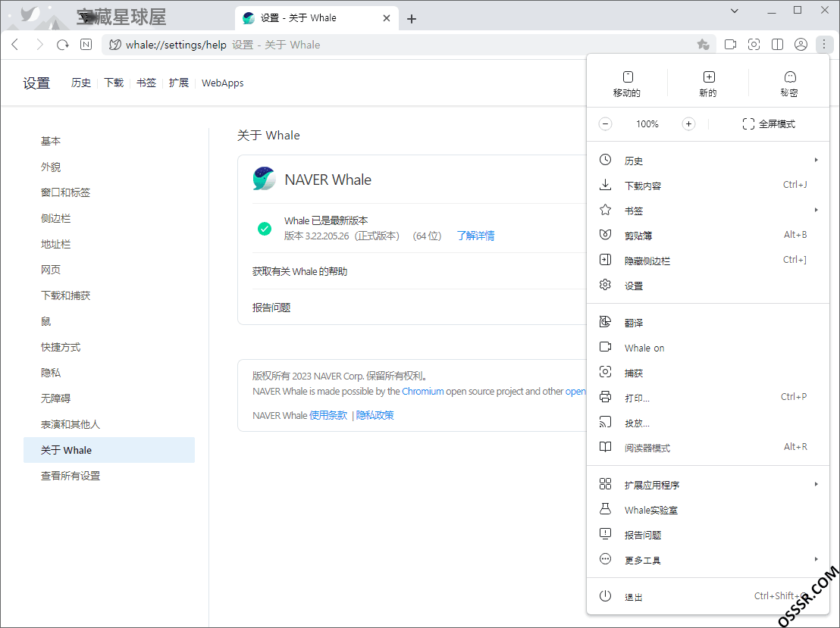This screenshot has width=840, height=628.
Task: Click the screen capture icon in toolbar
Action: point(754,45)
